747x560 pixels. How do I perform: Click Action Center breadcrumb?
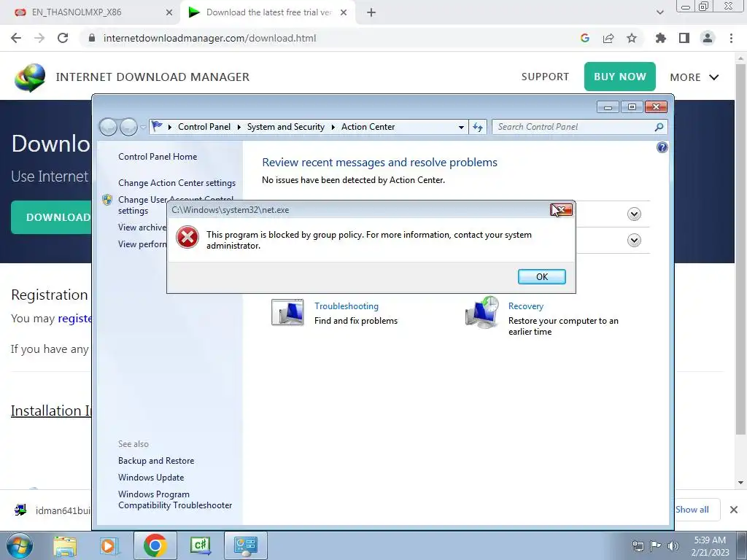pyautogui.click(x=368, y=127)
